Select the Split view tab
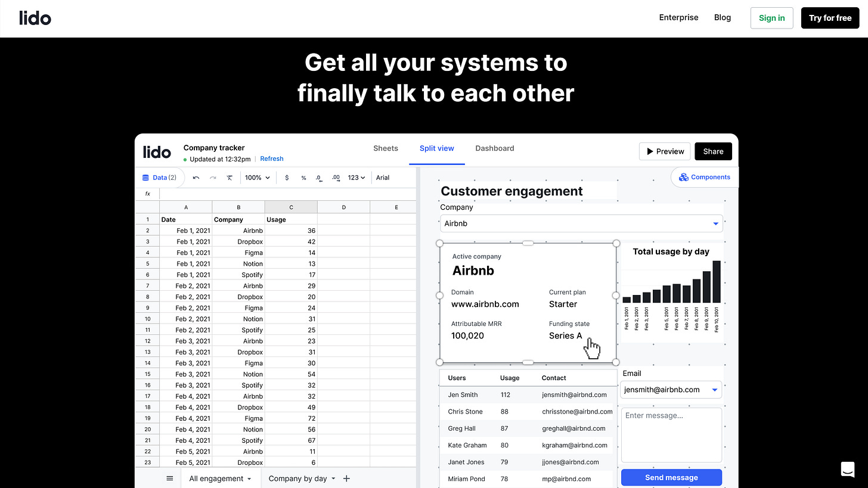 click(437, 148)
